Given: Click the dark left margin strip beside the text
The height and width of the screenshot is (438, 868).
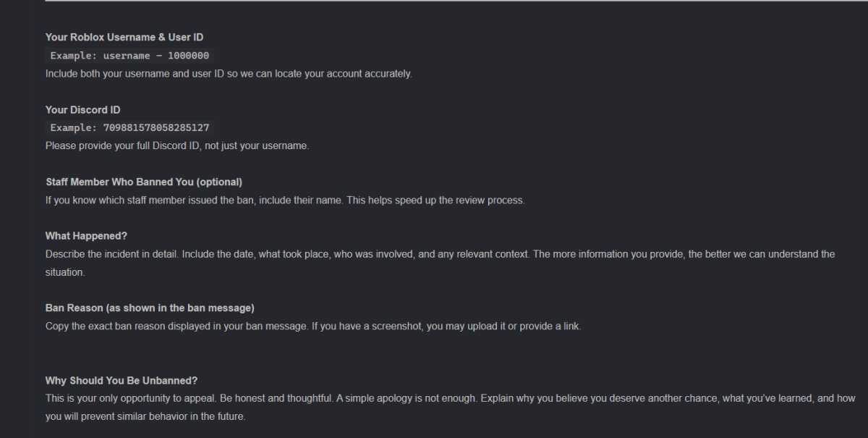Looking at the screenshot, I should pos(16,219).
